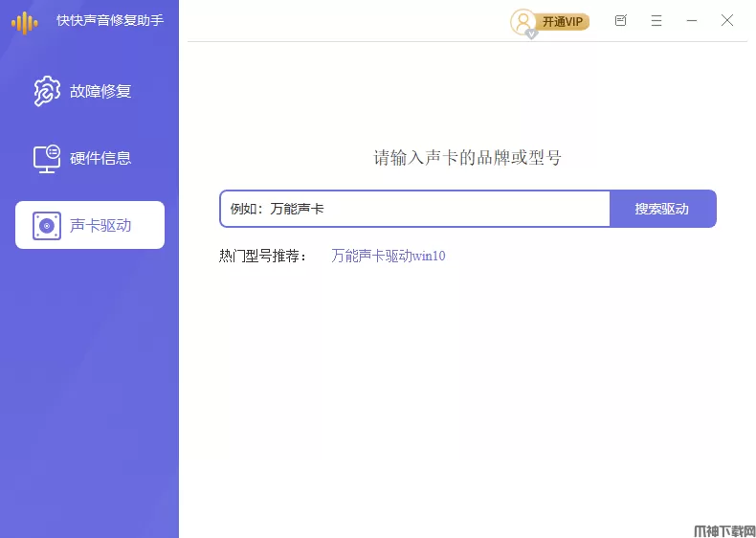Click the 开通VIP button

click(x=563, y=21)
